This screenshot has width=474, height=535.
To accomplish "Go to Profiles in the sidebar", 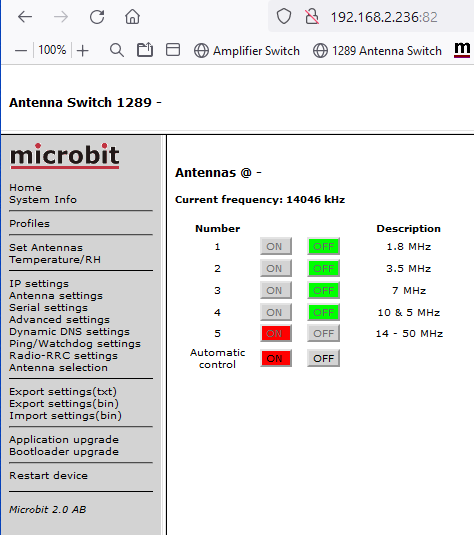I will pos(30,223).
